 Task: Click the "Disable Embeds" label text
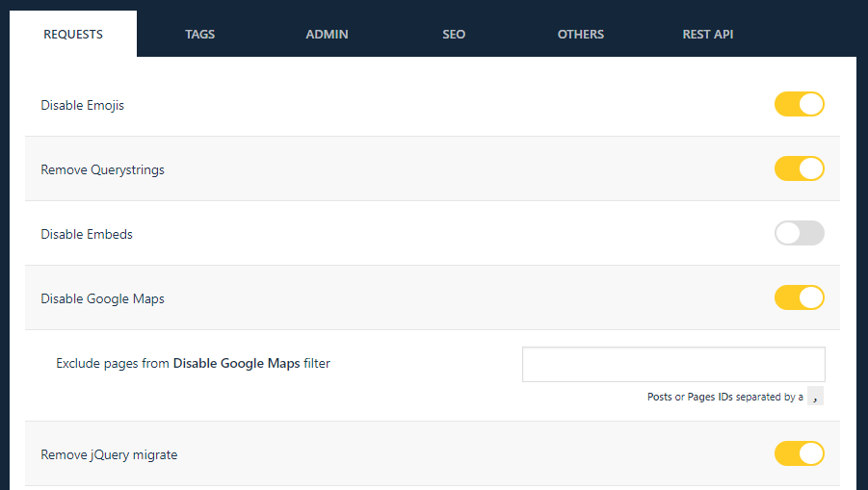coord(87,234)
